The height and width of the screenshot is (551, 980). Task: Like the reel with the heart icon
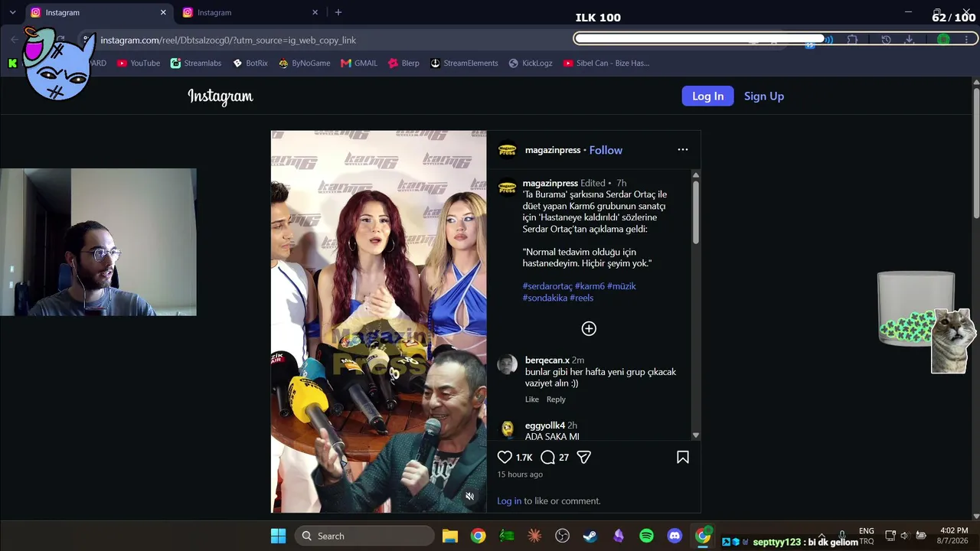pos(505,457)
